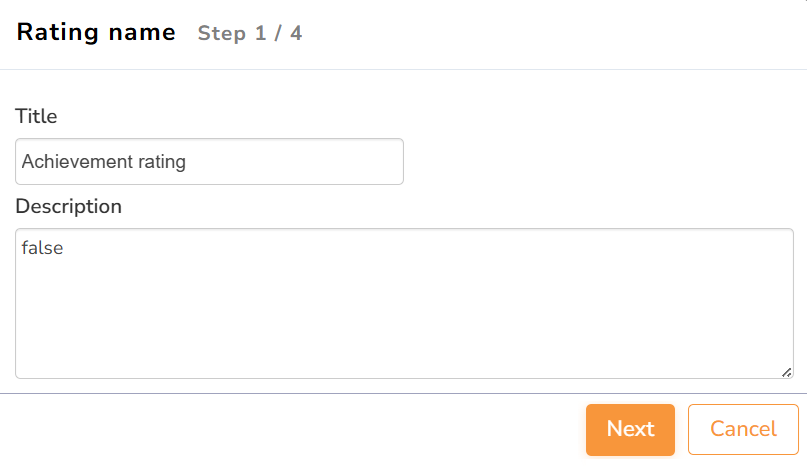Dismiss the rating dialog with Cancel
The height and width of the screenshot is (466, 807).
point(743,429)
